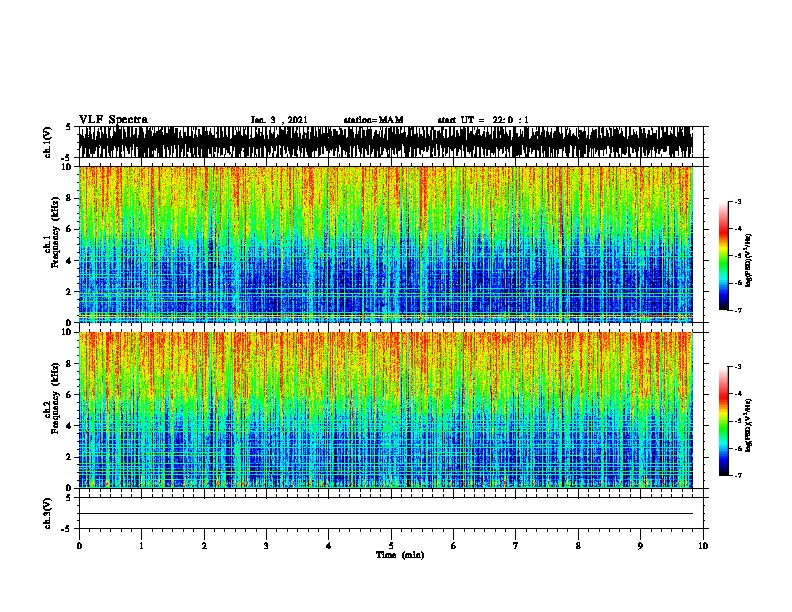Click time axis tick label '6'
792x612 pixels.
pyautogui.click(x=454, y=545)
